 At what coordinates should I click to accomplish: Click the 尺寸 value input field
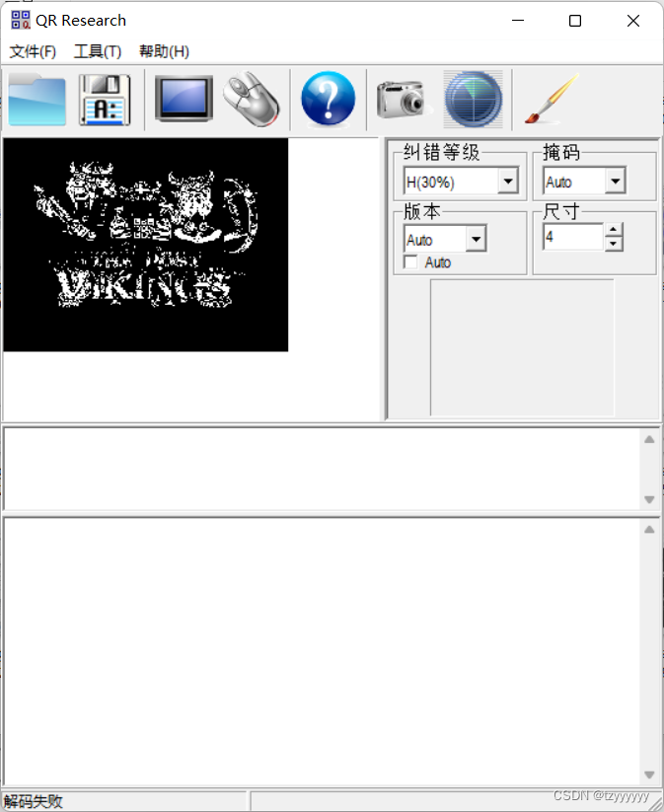(x=573, y=237)
